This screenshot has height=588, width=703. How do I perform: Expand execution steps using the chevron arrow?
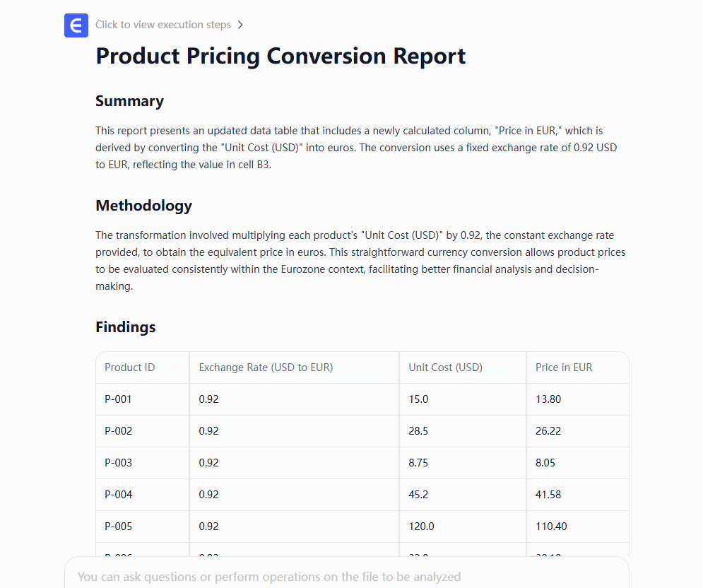240,25
